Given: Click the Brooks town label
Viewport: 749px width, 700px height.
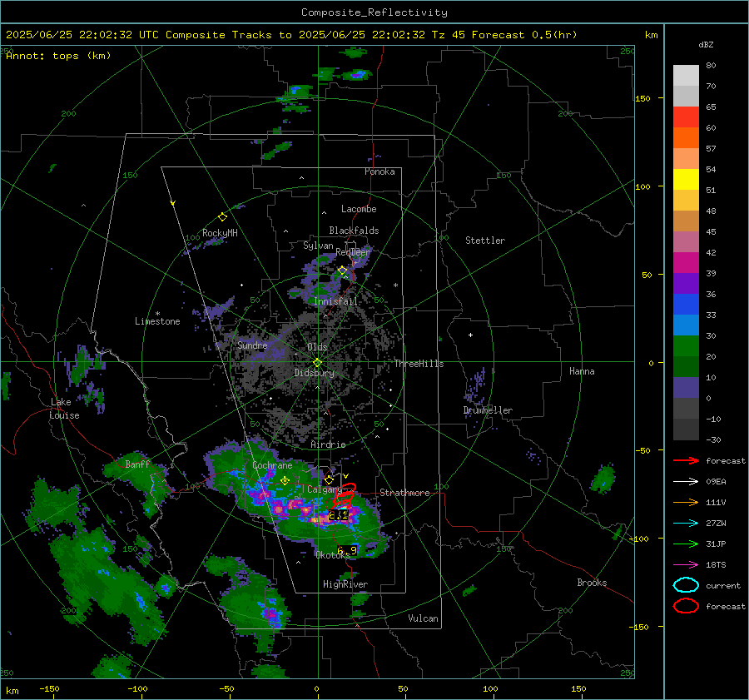Looking at the screenshot, I should pos(592,583).
